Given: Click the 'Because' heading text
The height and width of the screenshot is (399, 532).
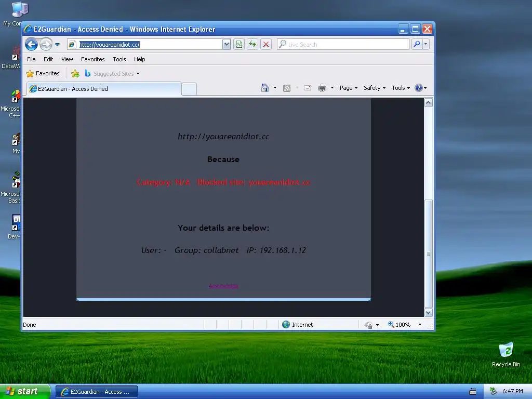Looking at the screenshot, I should pos(223,159).
